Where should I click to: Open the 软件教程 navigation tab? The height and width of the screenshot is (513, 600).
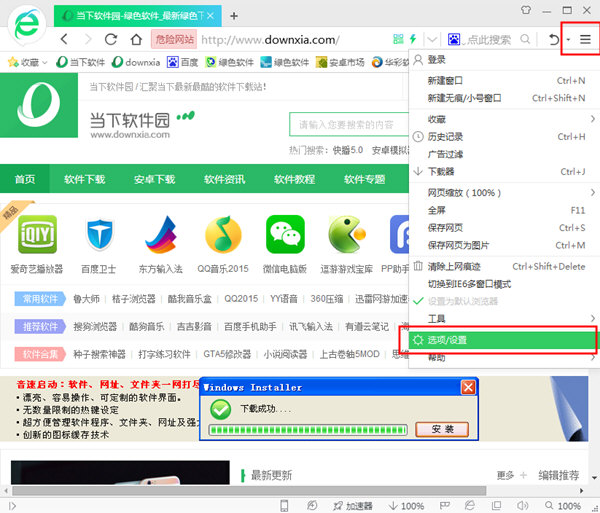294,179
